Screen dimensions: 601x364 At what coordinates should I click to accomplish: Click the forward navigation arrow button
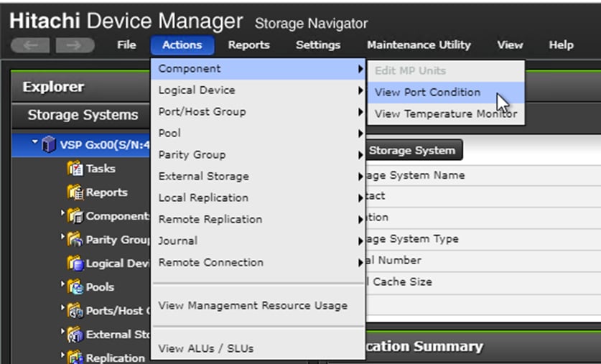tap(75, 45)
